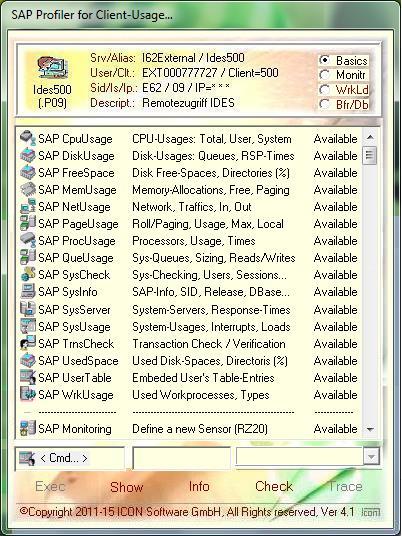Click the list scrollbar thumb
This screenshot has height=536, width=402.
pyautogui.click(x=370, y=156)
